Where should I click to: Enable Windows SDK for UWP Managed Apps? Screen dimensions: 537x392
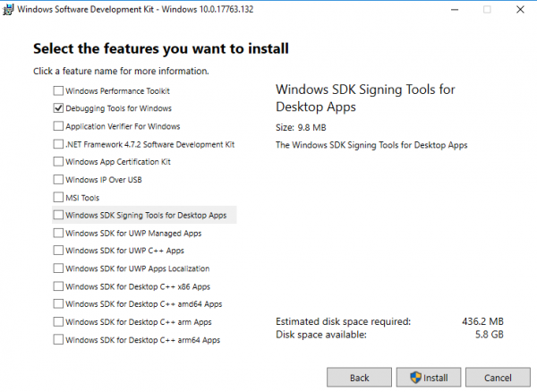click(x=59, y=233)
